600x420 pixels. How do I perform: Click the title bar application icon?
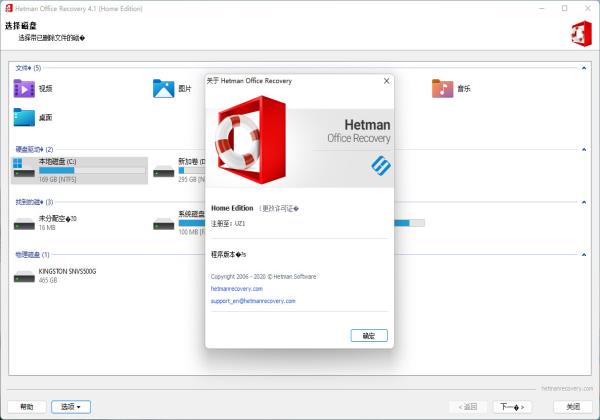click(x=9, y=8)
